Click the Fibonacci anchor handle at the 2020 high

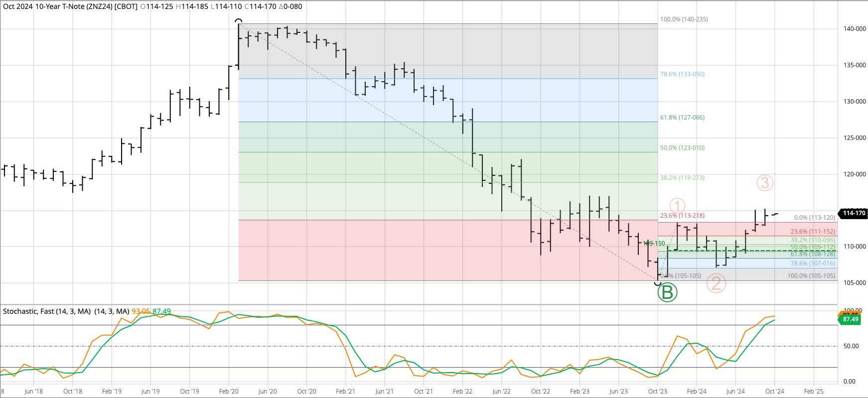(239, 22)
